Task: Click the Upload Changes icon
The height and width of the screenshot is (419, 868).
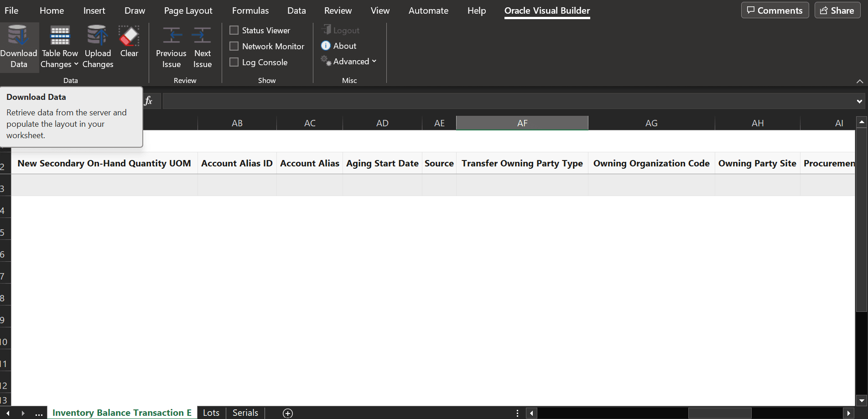Action: (x=98, y=36)
